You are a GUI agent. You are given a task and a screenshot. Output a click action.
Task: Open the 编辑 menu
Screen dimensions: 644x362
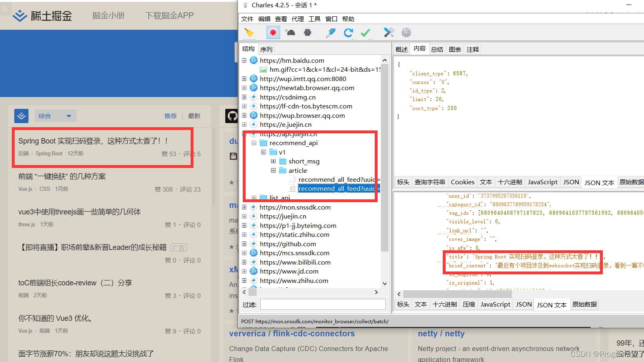(x=264, y=19)
